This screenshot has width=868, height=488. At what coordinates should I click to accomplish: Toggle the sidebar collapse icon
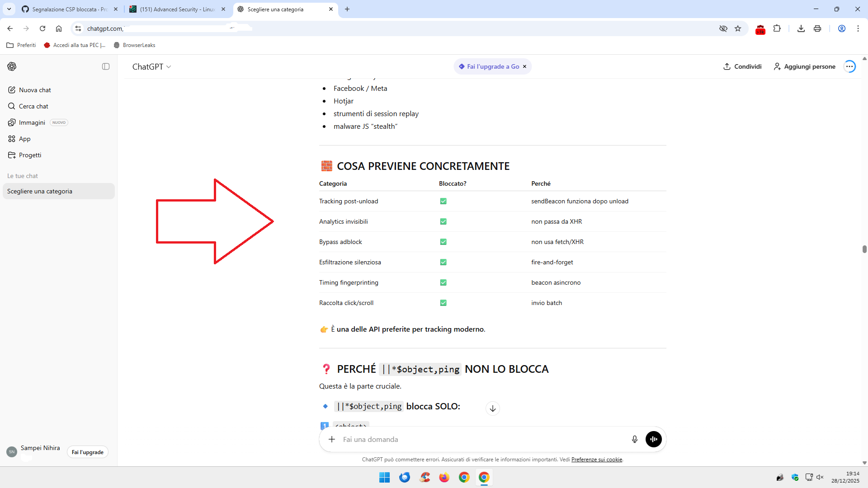[106, 66]
